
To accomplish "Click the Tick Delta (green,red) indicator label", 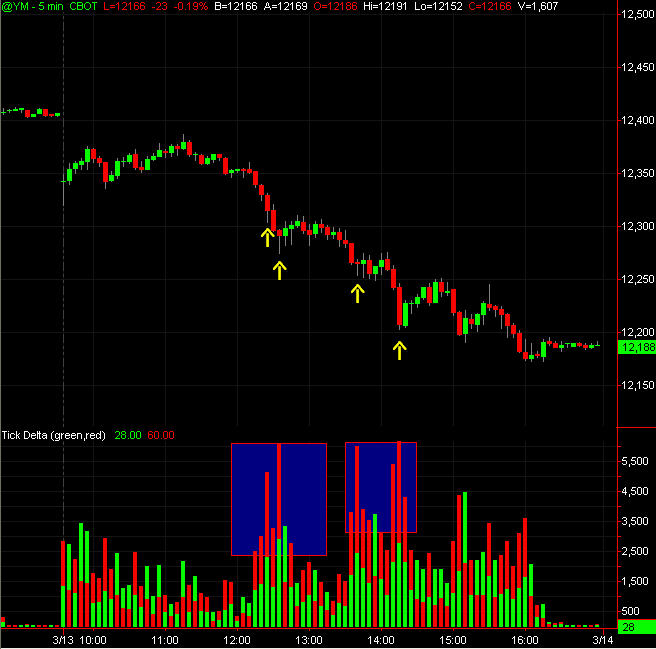I will point(54,435).
